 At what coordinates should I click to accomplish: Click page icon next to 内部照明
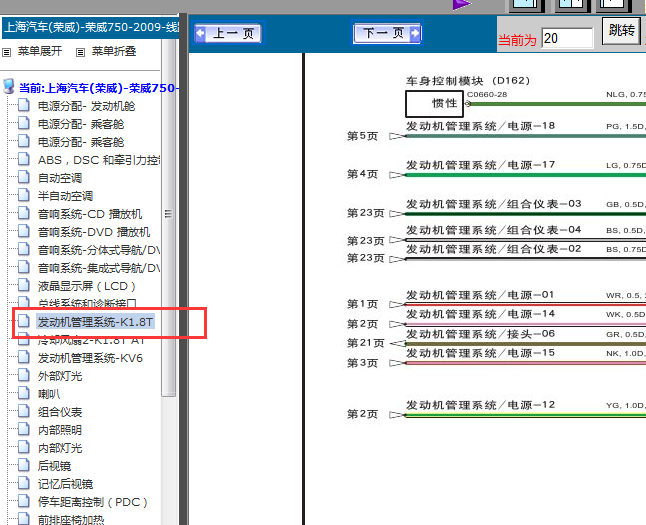[23, 429]
